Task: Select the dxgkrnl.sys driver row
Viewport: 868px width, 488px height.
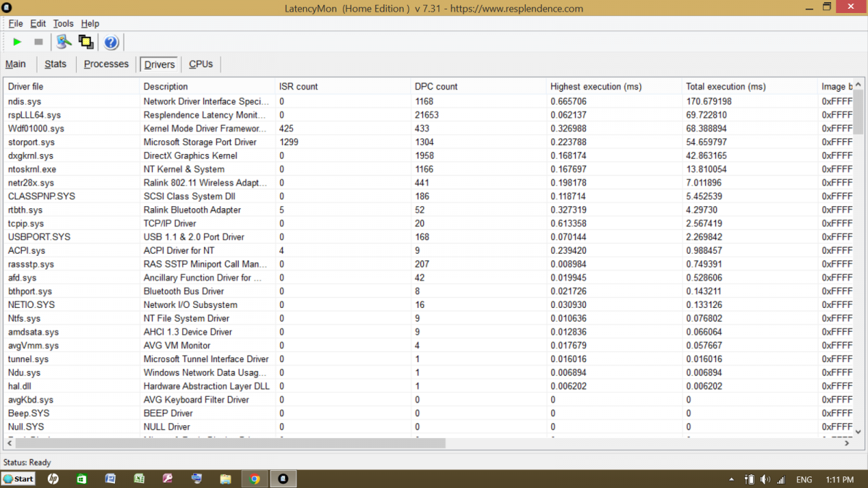Action: coord(428,155)
